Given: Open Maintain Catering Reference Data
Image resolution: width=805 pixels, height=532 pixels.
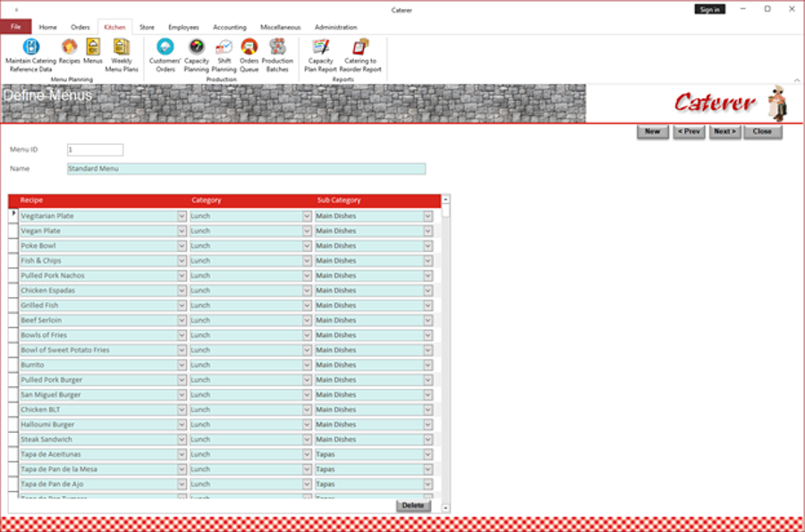Looking at the screenshot, I should pos(30,55).
